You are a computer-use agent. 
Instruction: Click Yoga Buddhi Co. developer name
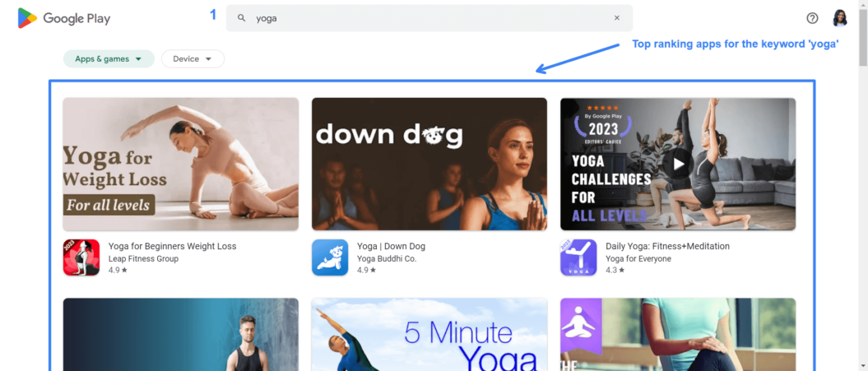387,258
